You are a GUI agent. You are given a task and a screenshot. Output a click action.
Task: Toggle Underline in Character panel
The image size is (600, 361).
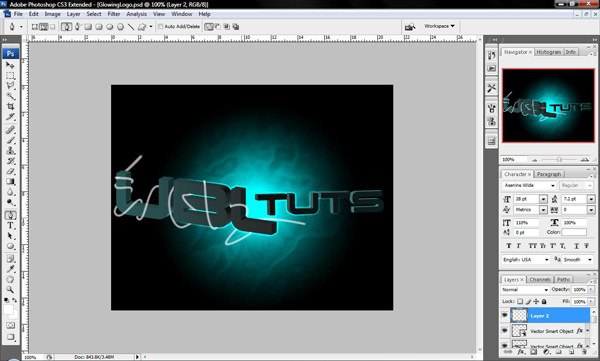[576, 246]
